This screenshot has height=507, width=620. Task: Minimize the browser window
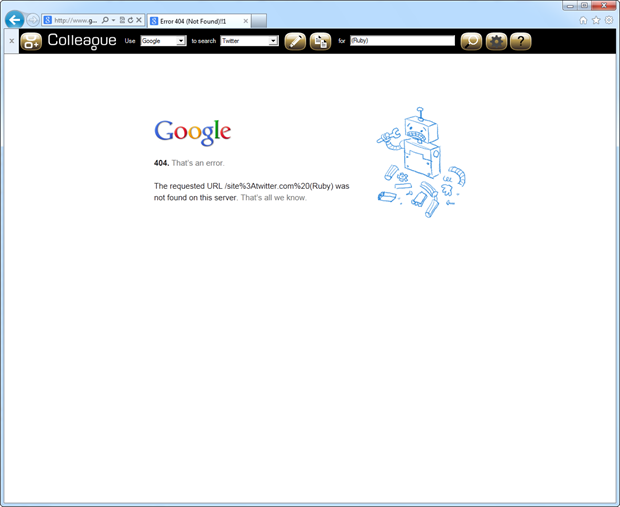pos(570,6)
